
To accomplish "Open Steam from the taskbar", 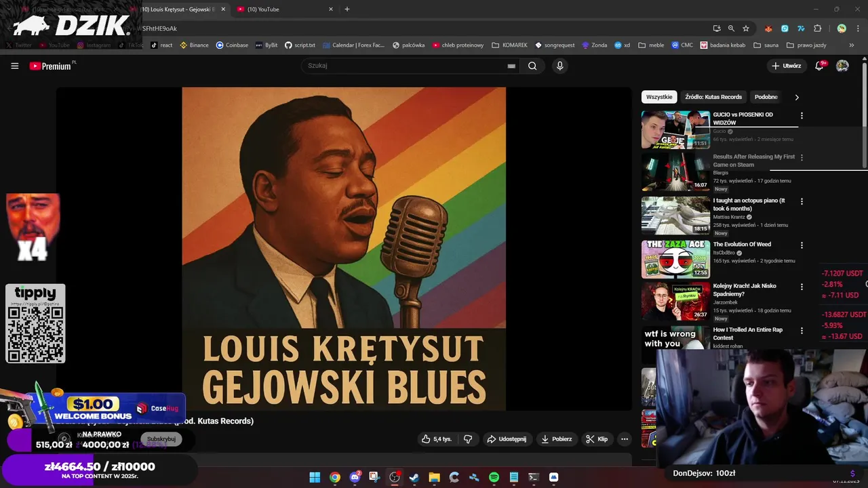I will tap(414, 477).
